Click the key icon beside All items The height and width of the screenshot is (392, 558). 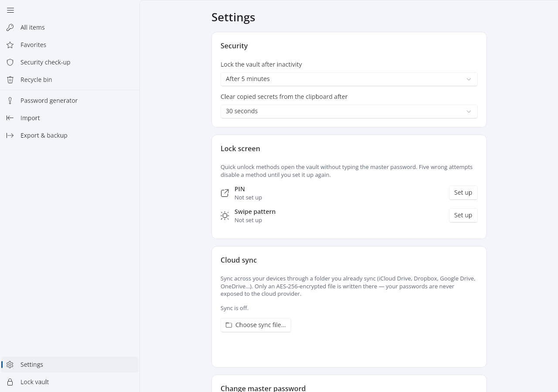click(10, 27)
